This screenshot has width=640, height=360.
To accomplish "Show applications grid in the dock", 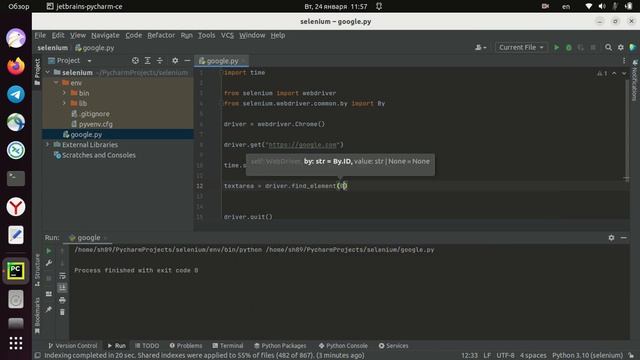I will [16, 343].
